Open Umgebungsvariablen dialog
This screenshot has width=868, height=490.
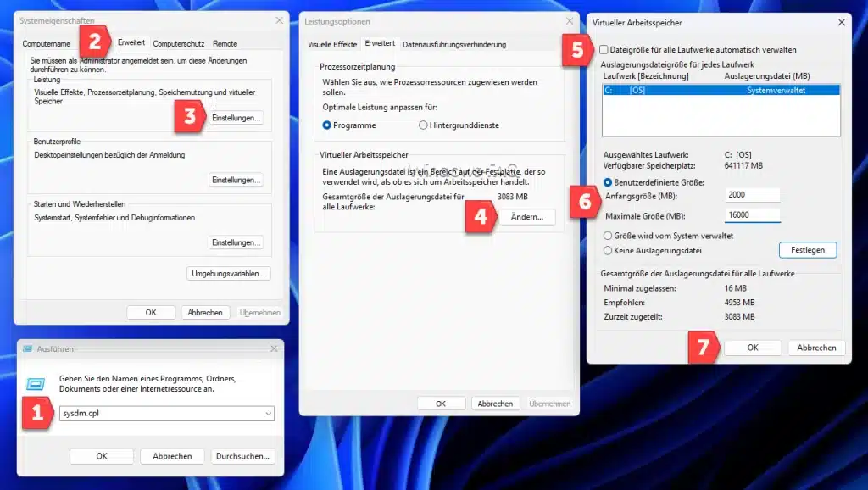tap(228, 274)
